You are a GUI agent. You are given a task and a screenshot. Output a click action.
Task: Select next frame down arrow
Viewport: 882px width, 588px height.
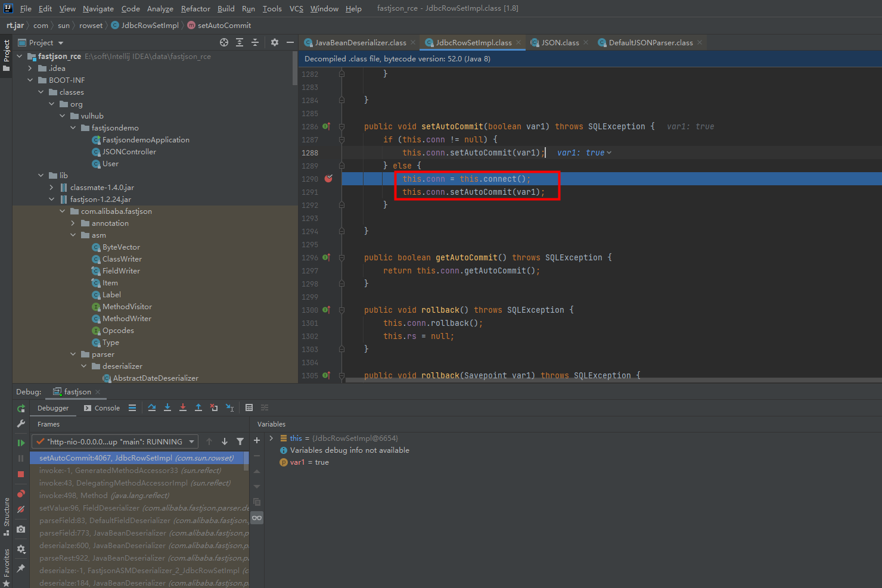coord(225,441)
